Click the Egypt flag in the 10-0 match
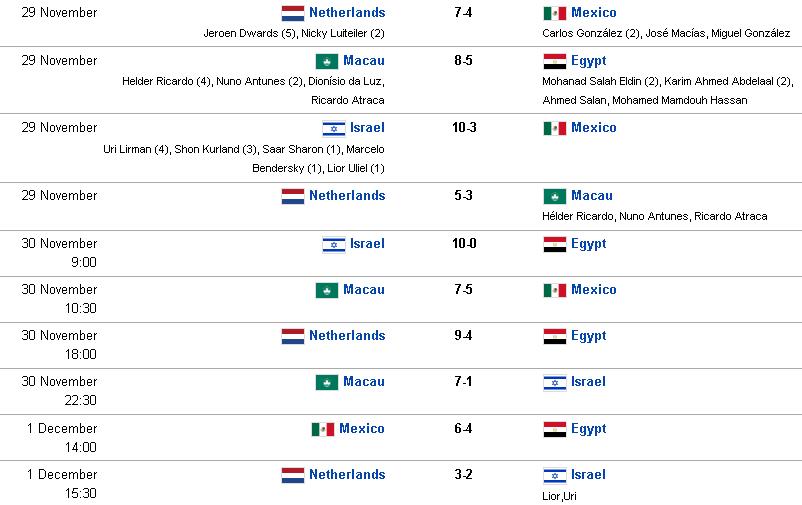Screen dimensions: 802x505 click(x=554, y=245)
